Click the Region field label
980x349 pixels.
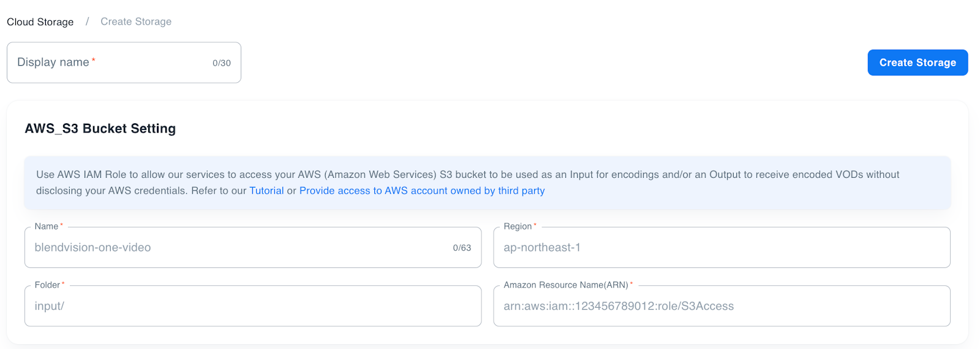[518, 226]
